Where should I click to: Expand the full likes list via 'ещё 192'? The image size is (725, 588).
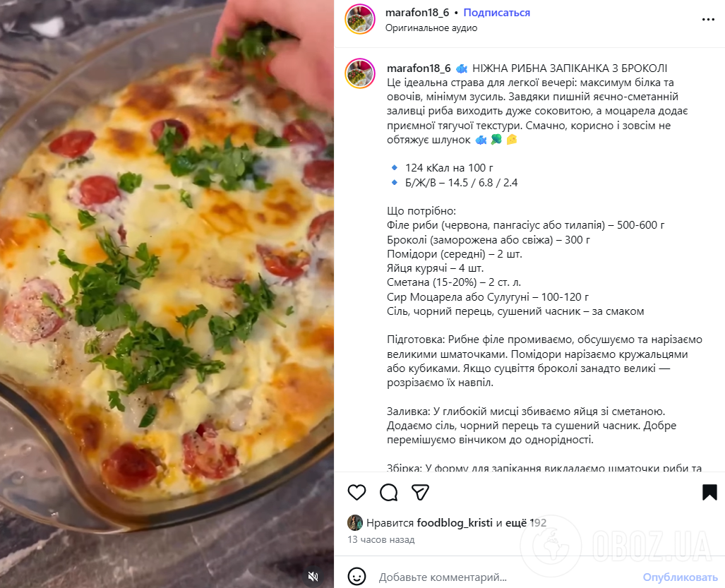tap(528, 521)
